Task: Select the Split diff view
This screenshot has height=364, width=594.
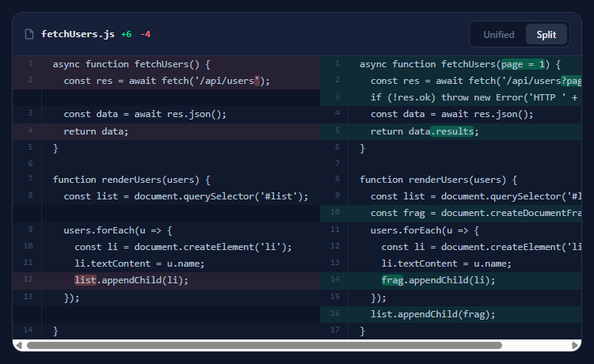Action: tap(546, 35)
